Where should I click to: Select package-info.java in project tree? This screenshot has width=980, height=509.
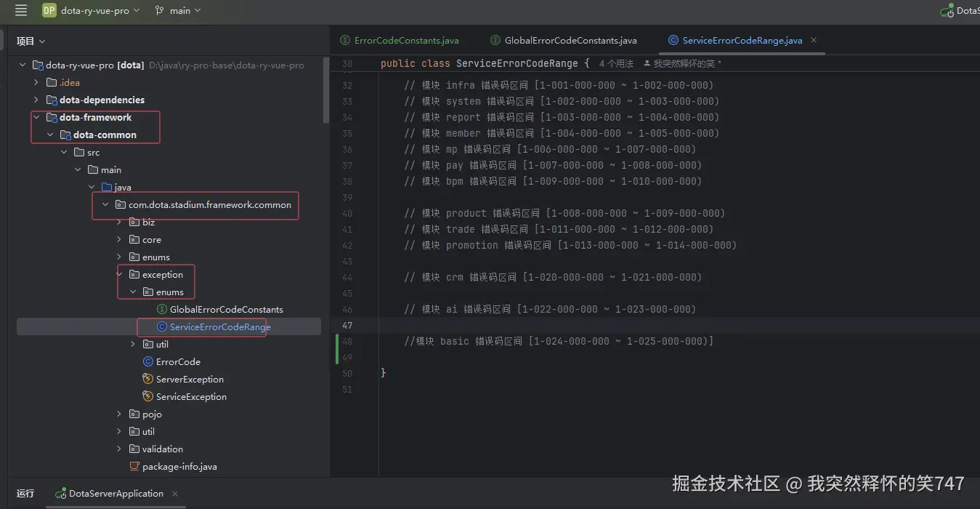[179, 466]
